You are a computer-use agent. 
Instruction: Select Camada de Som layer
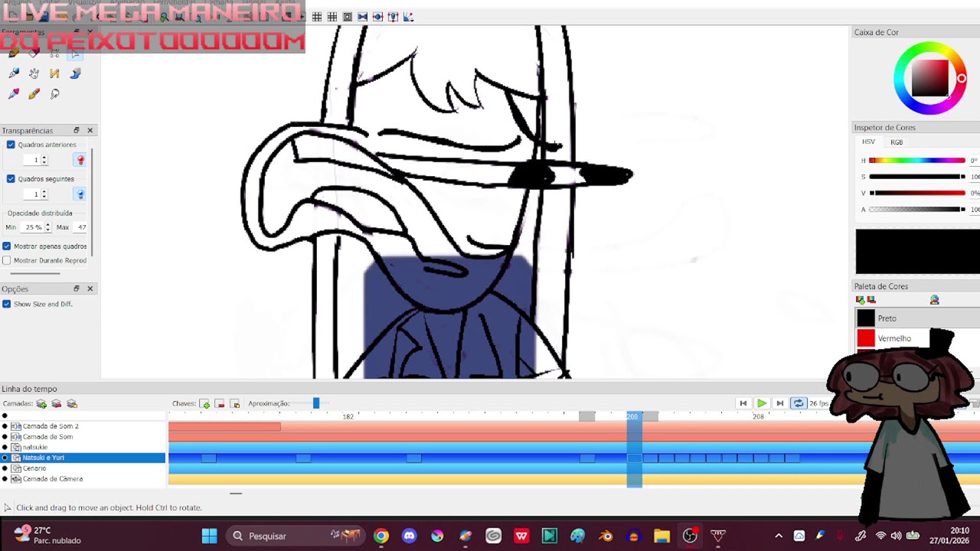47,437
